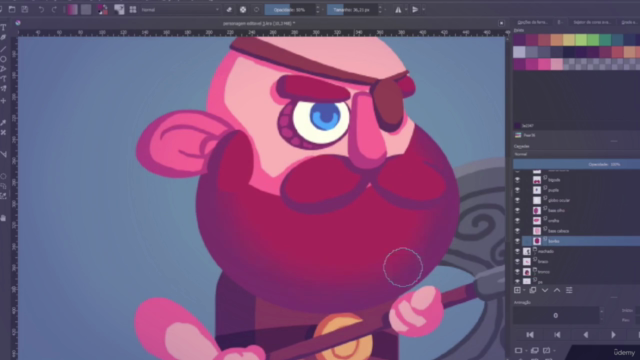Open the horizontal mirror options dropdown
Viewport: 640px width, 360px height.
click(x=406, y=9)
